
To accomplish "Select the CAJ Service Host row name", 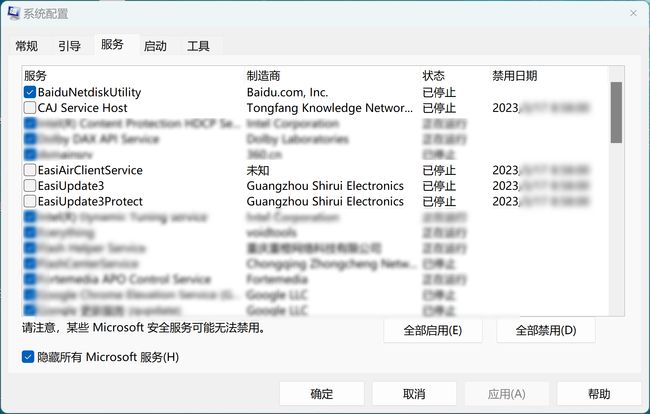I will [82, 108].
